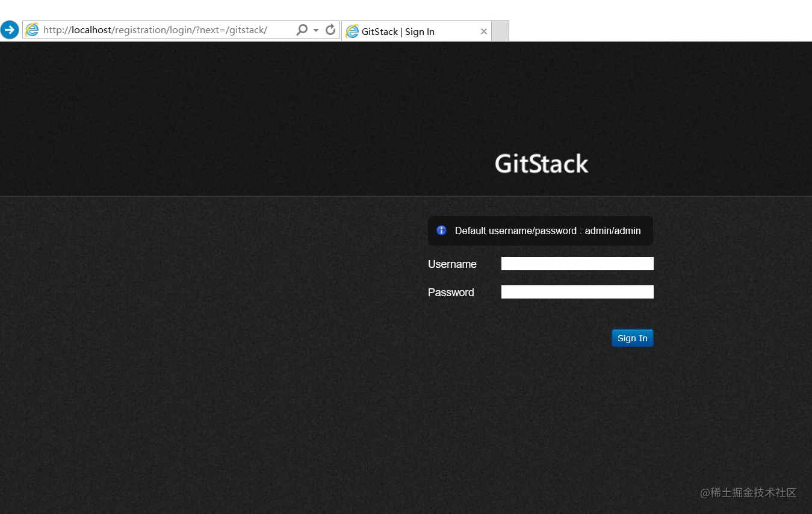Viewport: 812px width, 514px height.
Task: Open the search provider dropdown arrow
Action: point(315,29)
